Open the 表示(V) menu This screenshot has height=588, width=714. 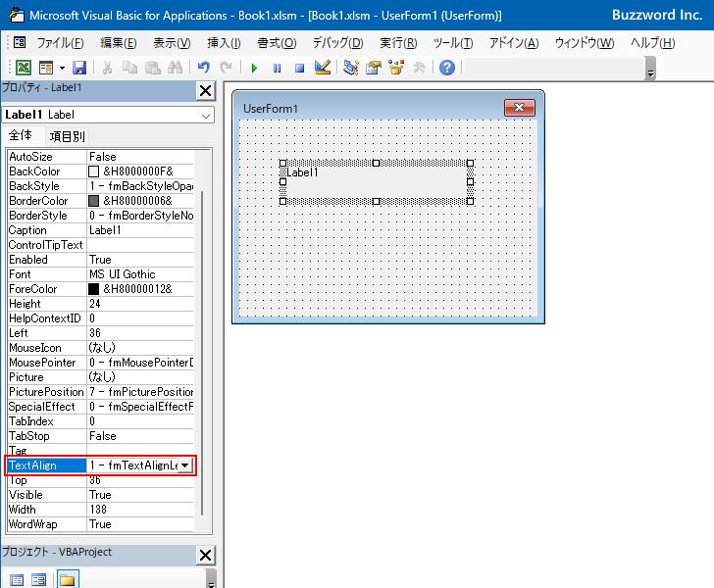point(172,43)
